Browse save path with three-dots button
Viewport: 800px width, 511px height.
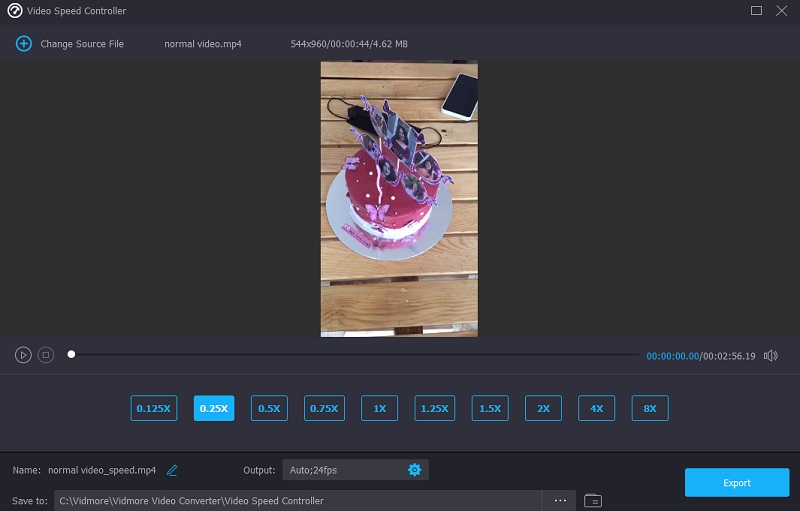[560, 500]
